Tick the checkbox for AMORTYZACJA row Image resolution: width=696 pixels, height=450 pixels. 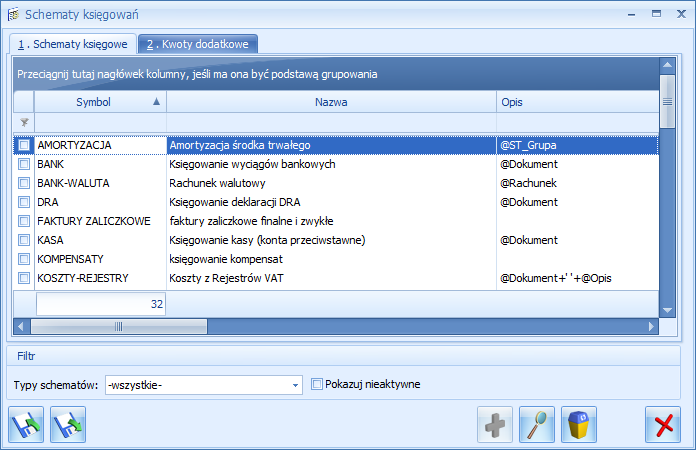click(24, 145)
